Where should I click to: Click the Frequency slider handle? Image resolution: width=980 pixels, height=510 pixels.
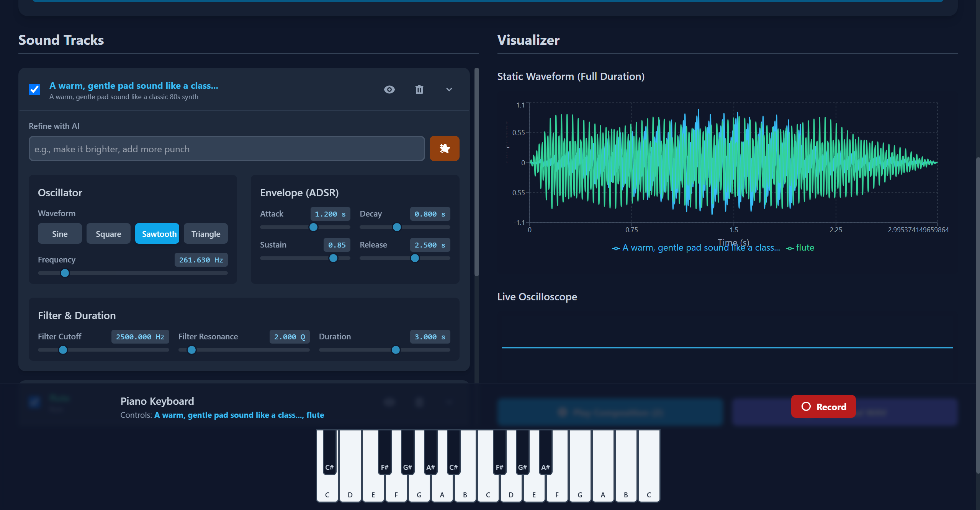click(x=65, y=273)
